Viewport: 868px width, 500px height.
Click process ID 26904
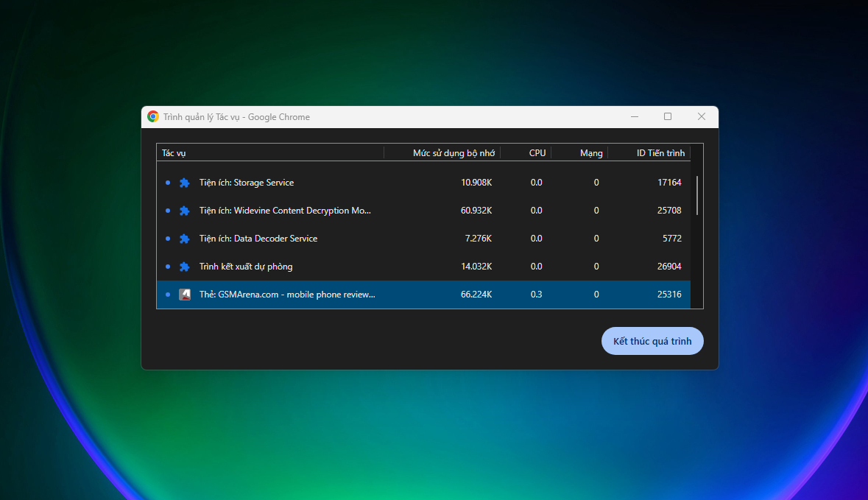[x=669, y=267]
